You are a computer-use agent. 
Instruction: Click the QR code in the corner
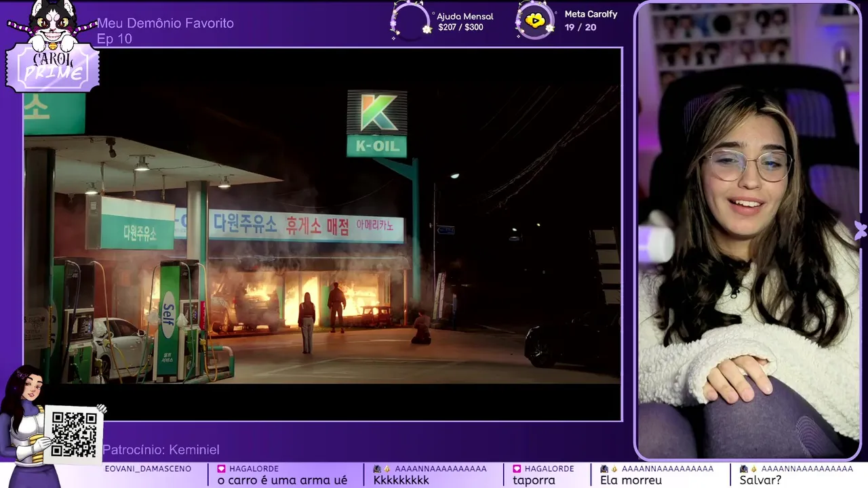pos(74,434)
